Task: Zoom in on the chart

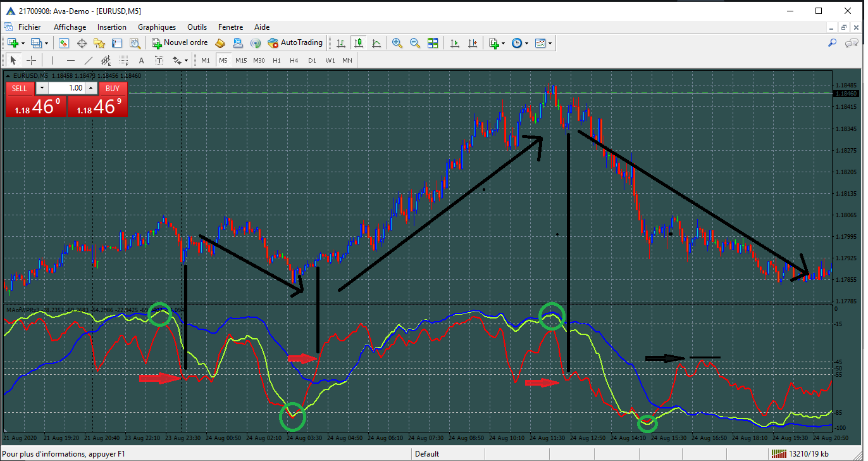Action: pos(397,42)
